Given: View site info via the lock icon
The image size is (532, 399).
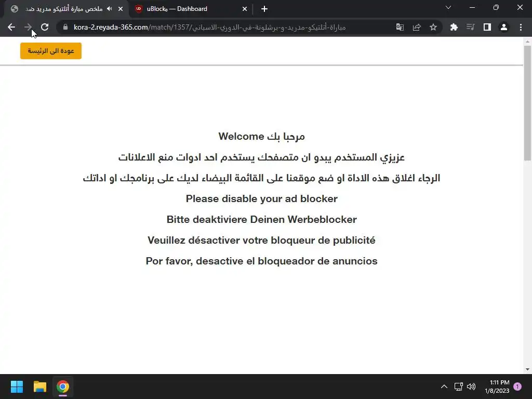Looking at the screenshot, I should [x=65, y=27].
